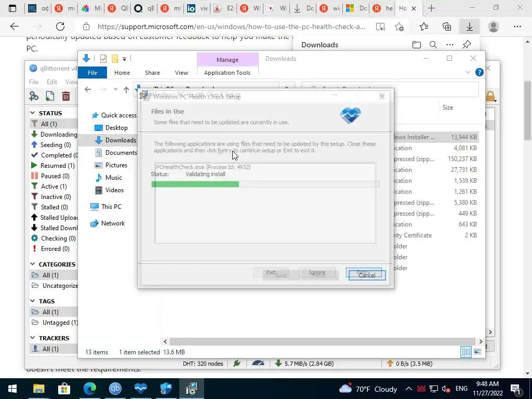The image size is (532, 399).
Task: Click the Explorer horizontal scrollbar
Action: [x=322, y=341]
